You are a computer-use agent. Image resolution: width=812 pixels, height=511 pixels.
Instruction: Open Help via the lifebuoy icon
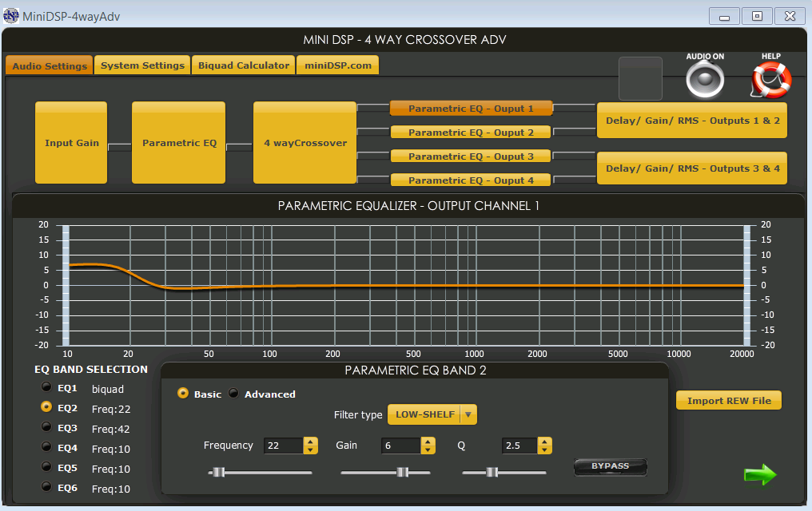771,80
